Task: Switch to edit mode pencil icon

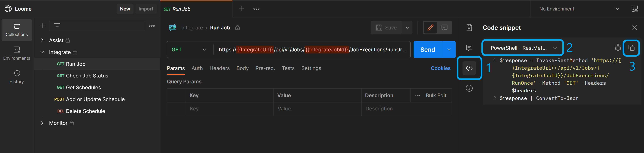Action: coord(430,28)
